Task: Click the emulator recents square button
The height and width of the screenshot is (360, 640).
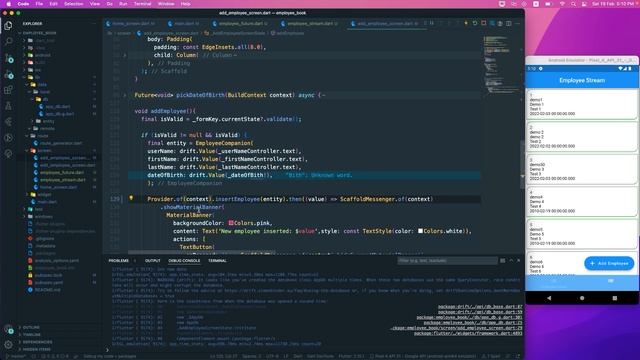Action: pyautogui.click(x=615, y=298)
